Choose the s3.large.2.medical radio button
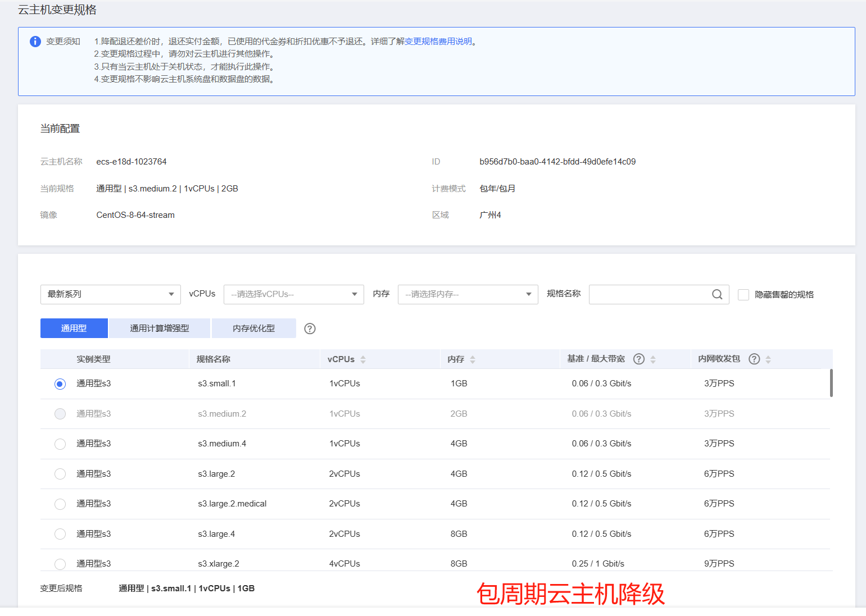This screenshot has height=616, width=866. pos(60,504)
